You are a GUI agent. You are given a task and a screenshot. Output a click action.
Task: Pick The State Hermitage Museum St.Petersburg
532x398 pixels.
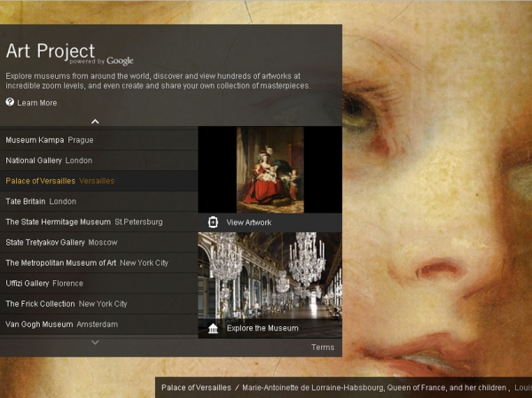[x=84, y=222]
